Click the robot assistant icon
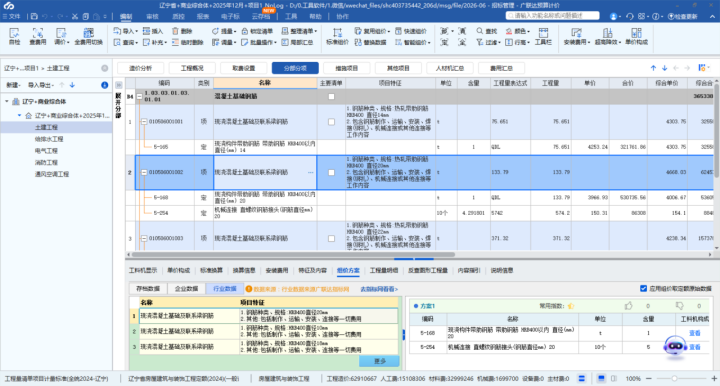720x386 pixels. [x=675, y=347]
